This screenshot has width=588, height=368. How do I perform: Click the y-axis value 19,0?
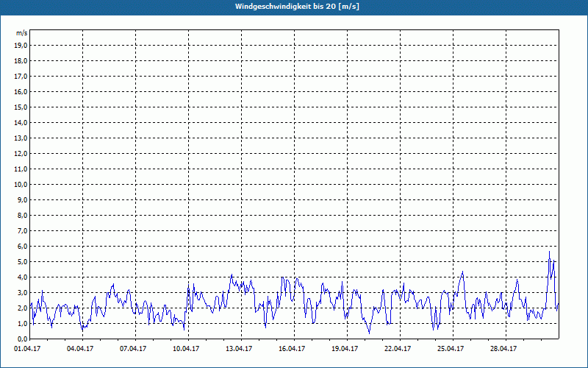[x=21, y=46]
